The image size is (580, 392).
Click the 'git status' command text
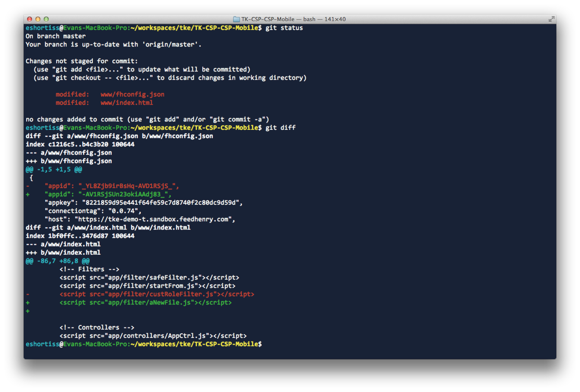point(284,28)
